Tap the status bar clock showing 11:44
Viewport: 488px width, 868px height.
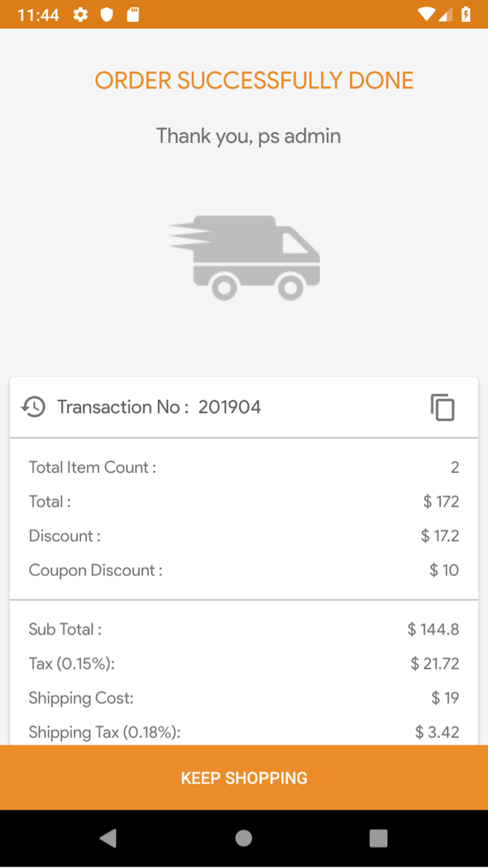38,15
